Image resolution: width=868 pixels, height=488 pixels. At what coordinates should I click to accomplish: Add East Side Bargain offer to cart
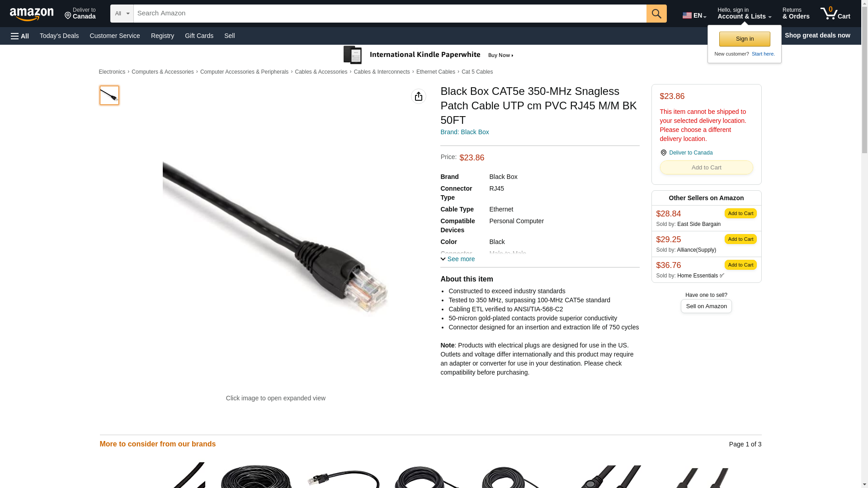coord(741,213)
